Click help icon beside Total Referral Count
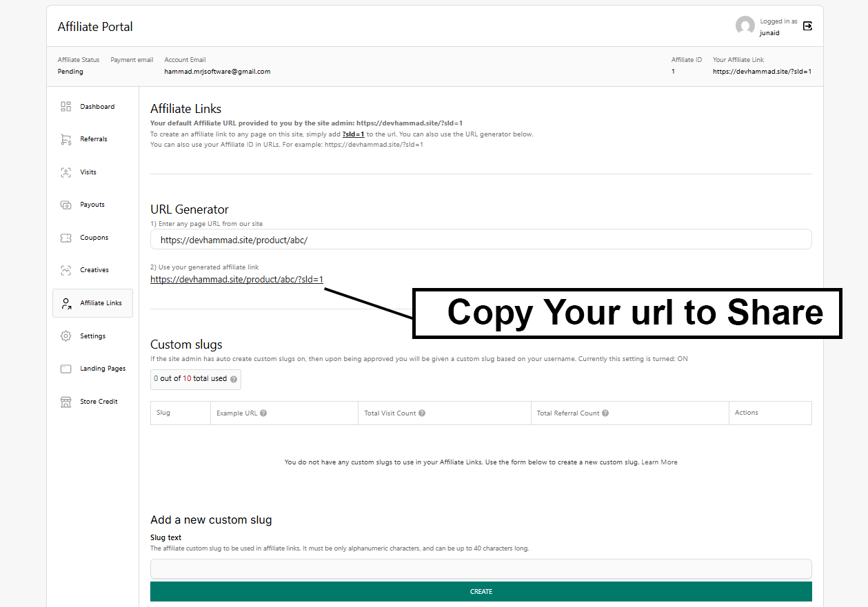Screen dimensions: 868x607 click(605, 413)
